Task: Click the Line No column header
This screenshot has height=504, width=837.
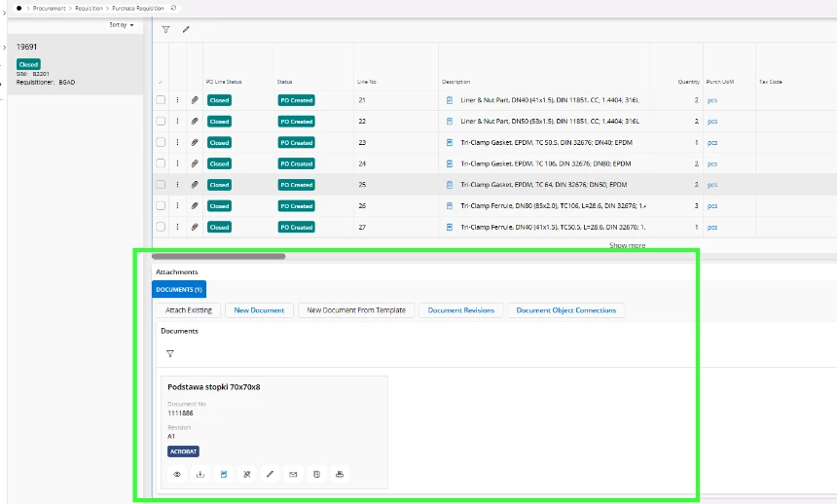Action: (x=367, y=82)
